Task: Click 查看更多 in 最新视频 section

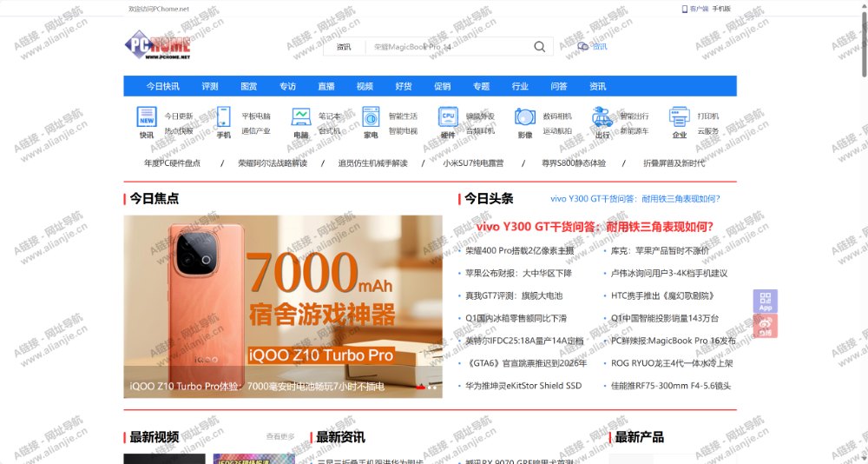Action: click(x=280, y=437)
